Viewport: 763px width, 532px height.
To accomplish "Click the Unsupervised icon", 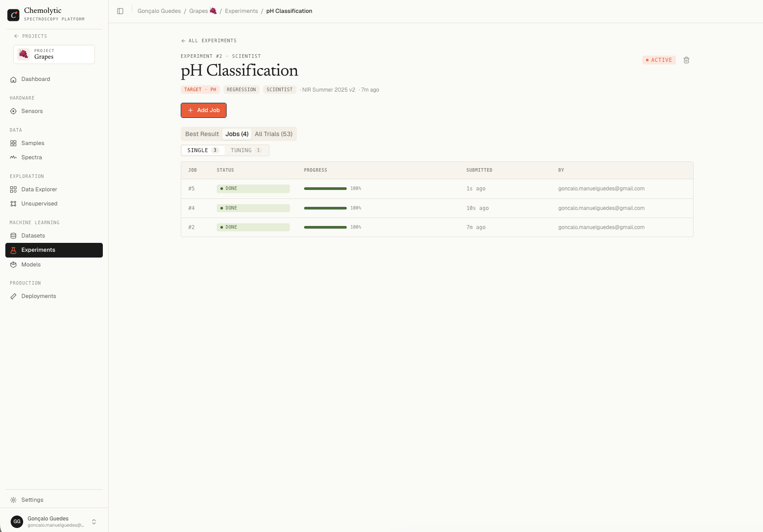I will tap(13, 204).
